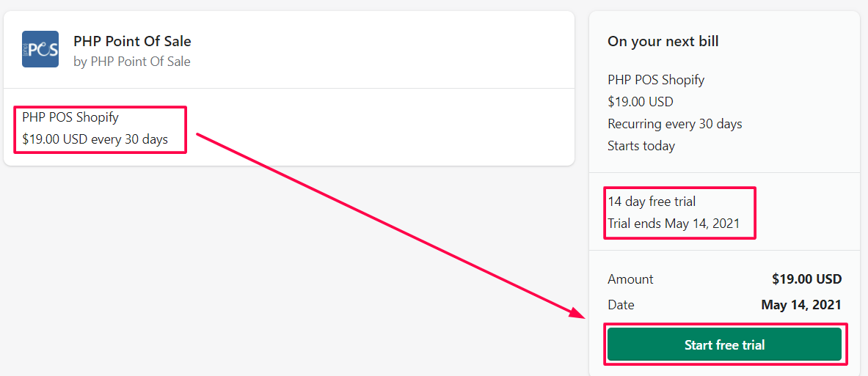This screenshot has height=376, width=868.
Task: Click 'Trial ends May 14, 2021' text
Action: (x=674, y=224)
